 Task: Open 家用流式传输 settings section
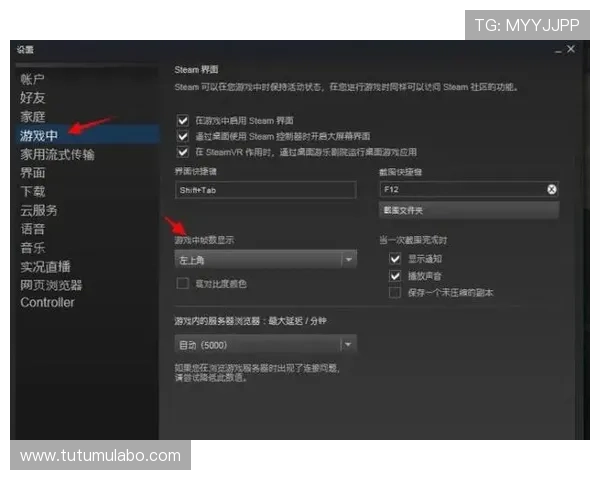point(57,154)
